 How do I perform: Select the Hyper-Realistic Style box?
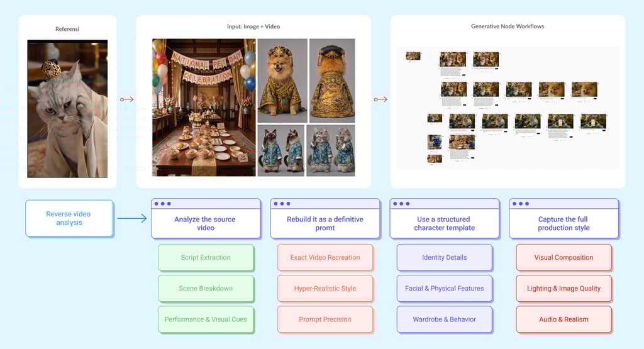[x=325, y=288]
